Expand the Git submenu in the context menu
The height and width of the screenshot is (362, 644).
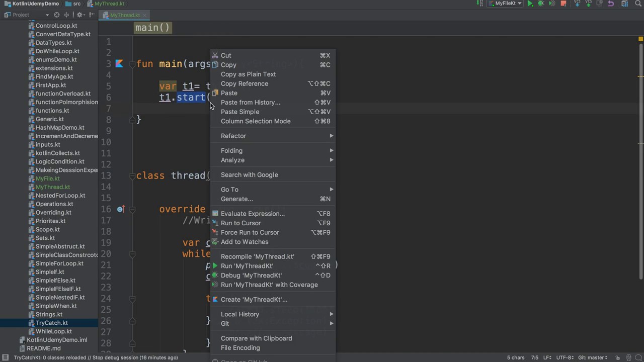point(272,323)
